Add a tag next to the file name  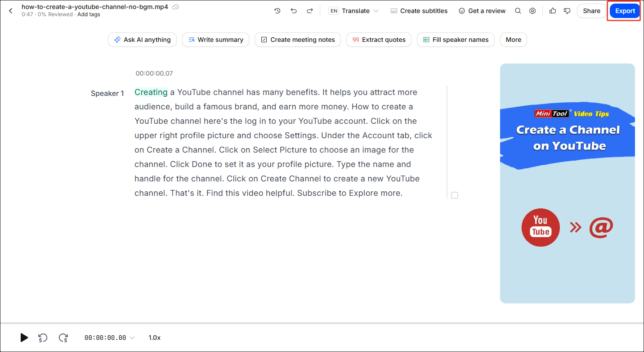tap(89, 14)
